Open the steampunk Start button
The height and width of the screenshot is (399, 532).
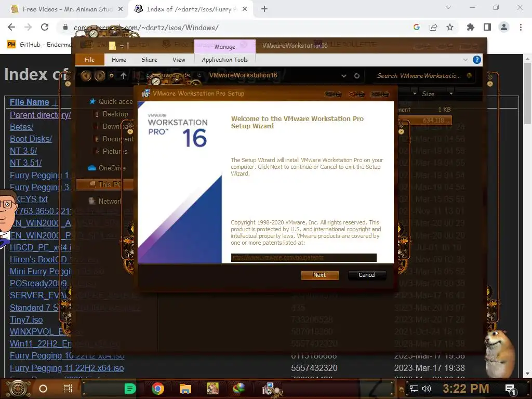click(x=18, y=389)
